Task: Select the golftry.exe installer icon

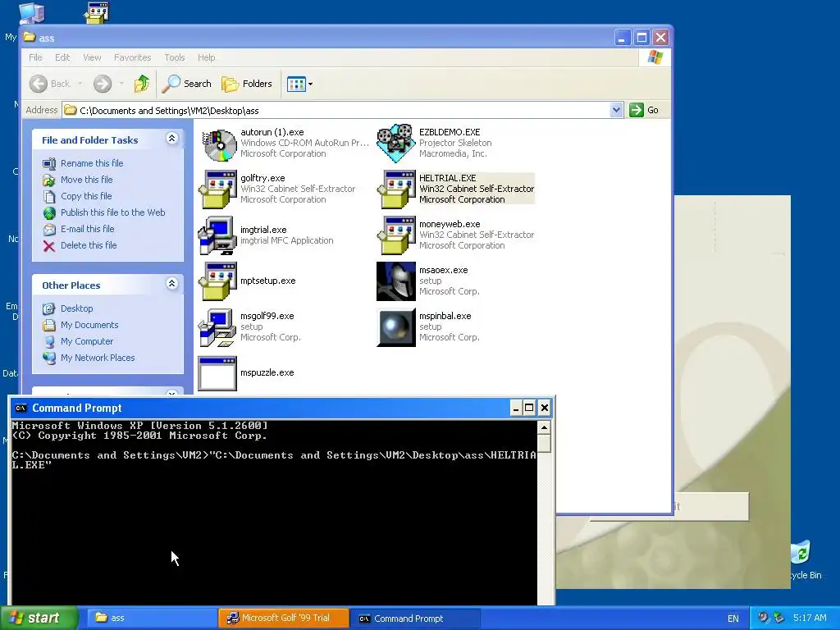Action: click(x=217, y=189)
